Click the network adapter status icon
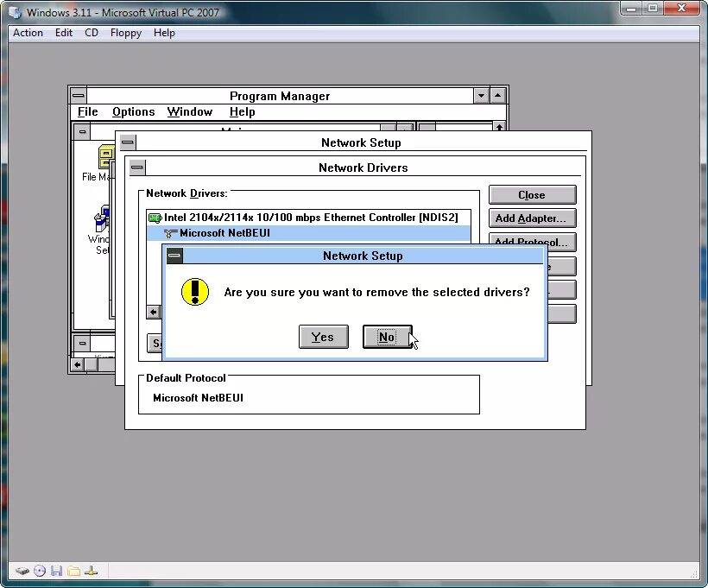 [x=91, y=572]
